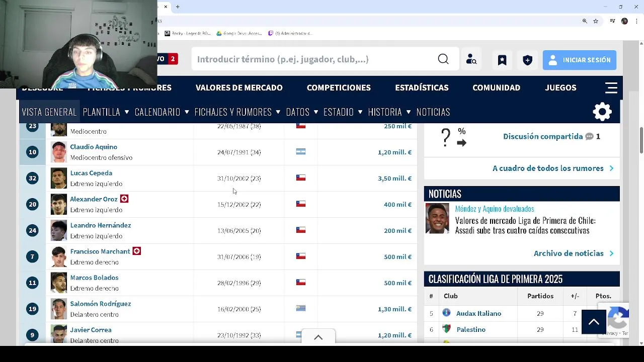Click Lucas Cepeda's Chile flag
The width and height of the screenshot is (644, 362).
301,177
